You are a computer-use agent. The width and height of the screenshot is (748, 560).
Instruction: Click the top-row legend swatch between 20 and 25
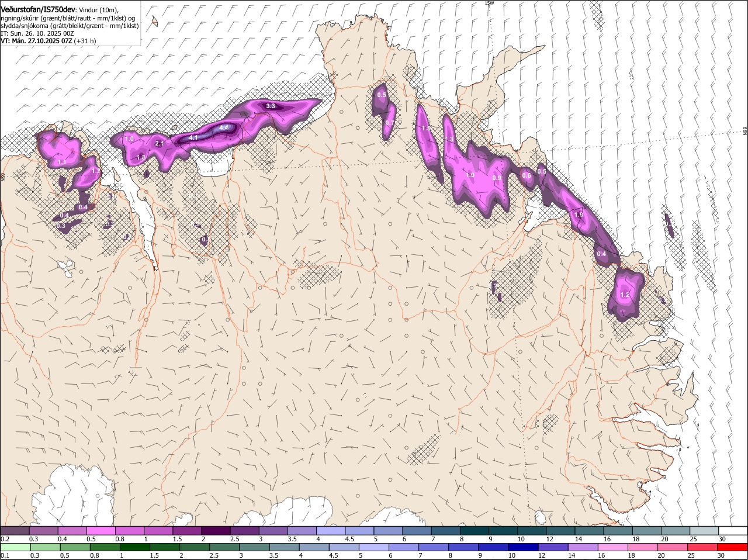pyautogui.click(x=676, y=530)
